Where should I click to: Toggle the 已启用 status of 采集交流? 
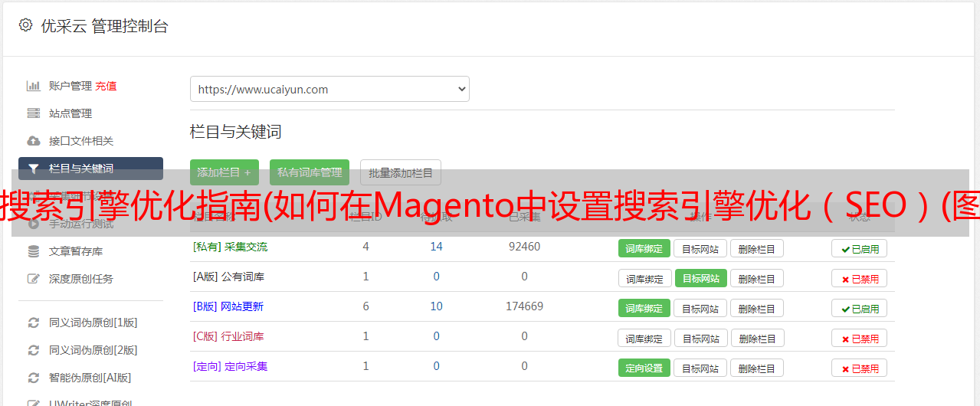click(x=860, y=248)
